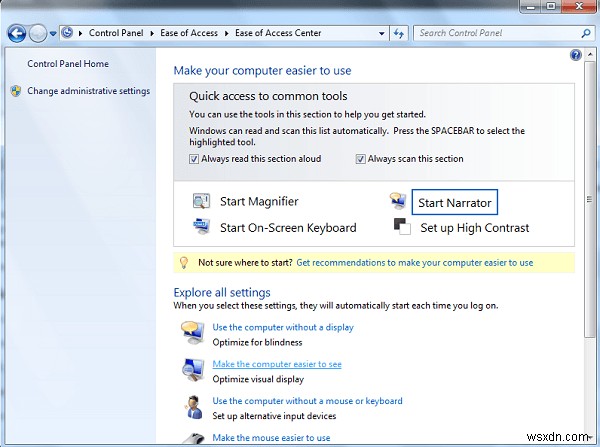
Task: Open Use the computer without a mouse or keyboard
Action: [307, 401]
